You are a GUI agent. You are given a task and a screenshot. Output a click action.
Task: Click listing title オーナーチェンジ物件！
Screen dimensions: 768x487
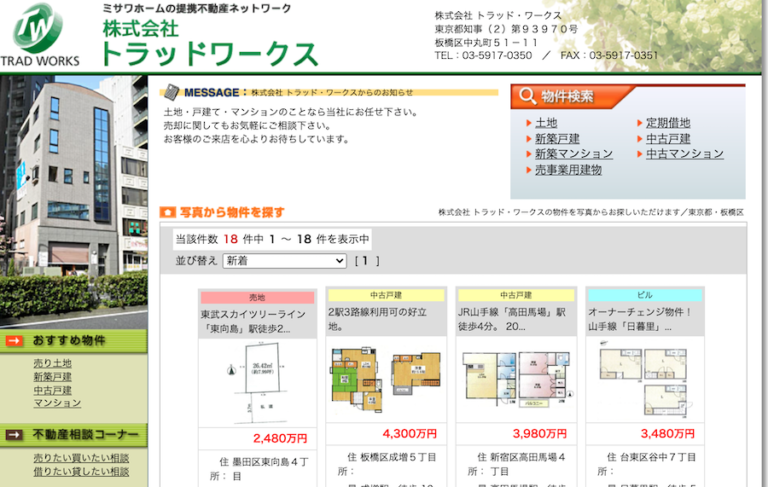coord(640,319)
